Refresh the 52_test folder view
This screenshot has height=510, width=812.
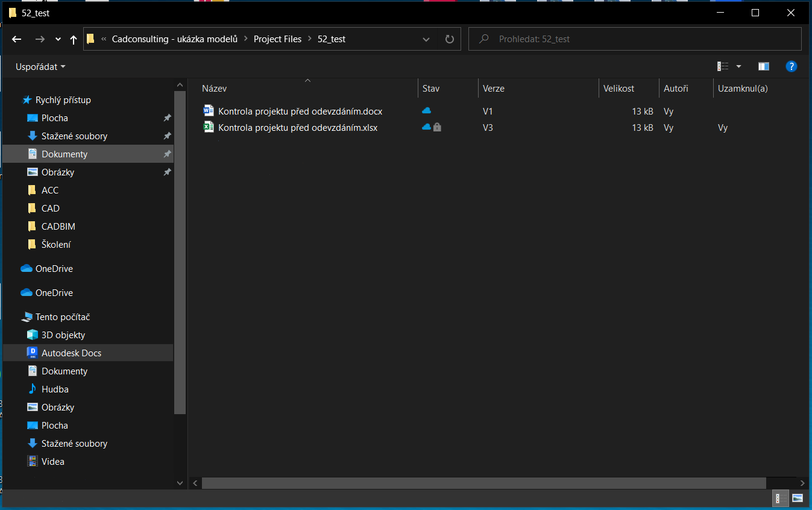click(x=449, y=39)
